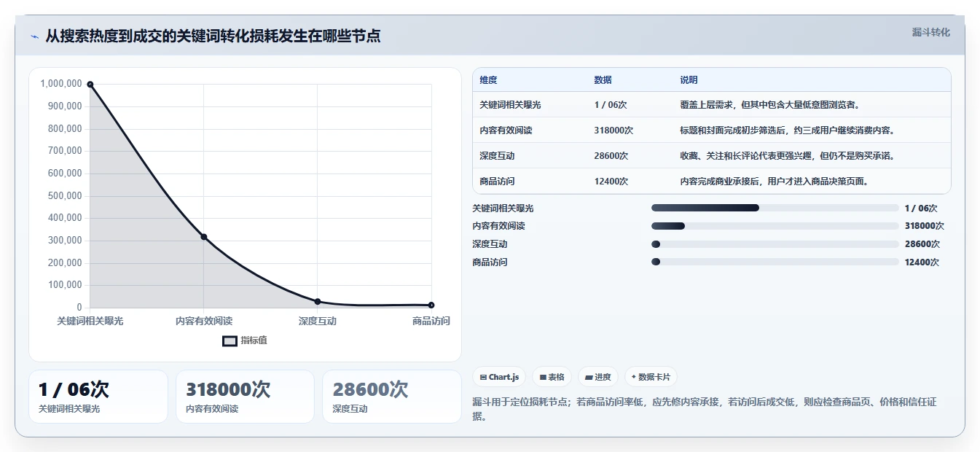Click the 内容有效阅读 x-axis label

(204, 321)
